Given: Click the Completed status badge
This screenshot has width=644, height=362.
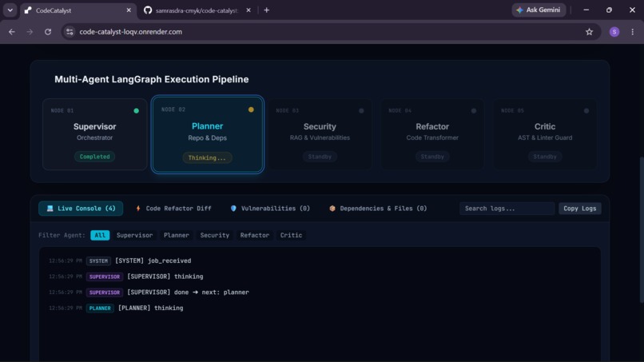Looking at the screenshot, I should (x=95, y=157).
